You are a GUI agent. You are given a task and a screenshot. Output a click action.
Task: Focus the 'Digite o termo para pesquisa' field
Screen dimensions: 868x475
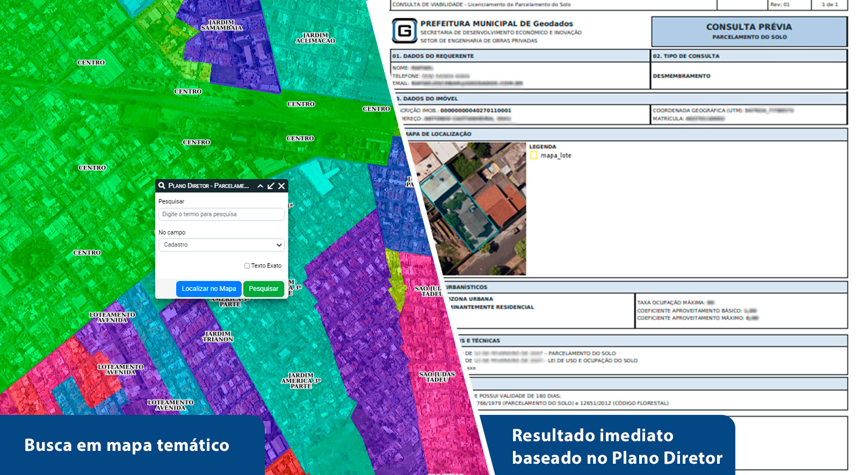[x=221, y=214]
